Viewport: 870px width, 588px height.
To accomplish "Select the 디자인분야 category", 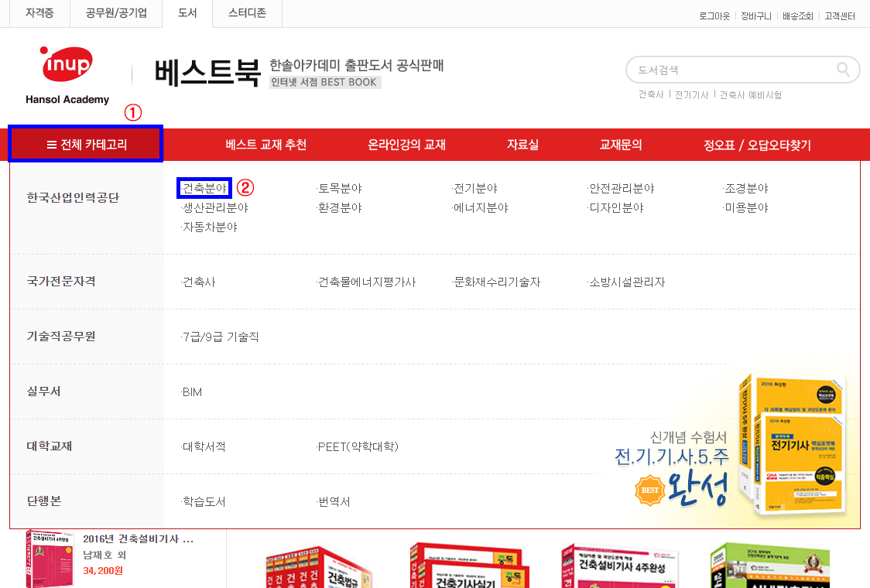I will pyautogui.click(x=615, y=208).
